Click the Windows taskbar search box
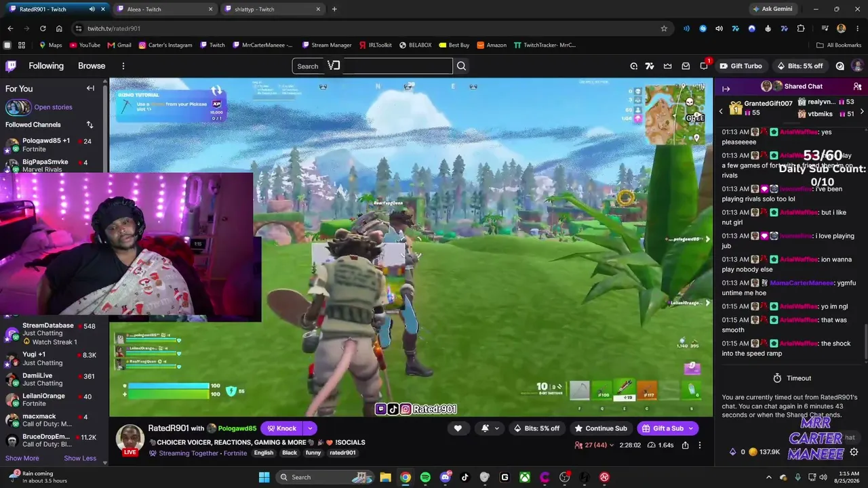The height and width of the screenshot is (488, 868). 324,477
